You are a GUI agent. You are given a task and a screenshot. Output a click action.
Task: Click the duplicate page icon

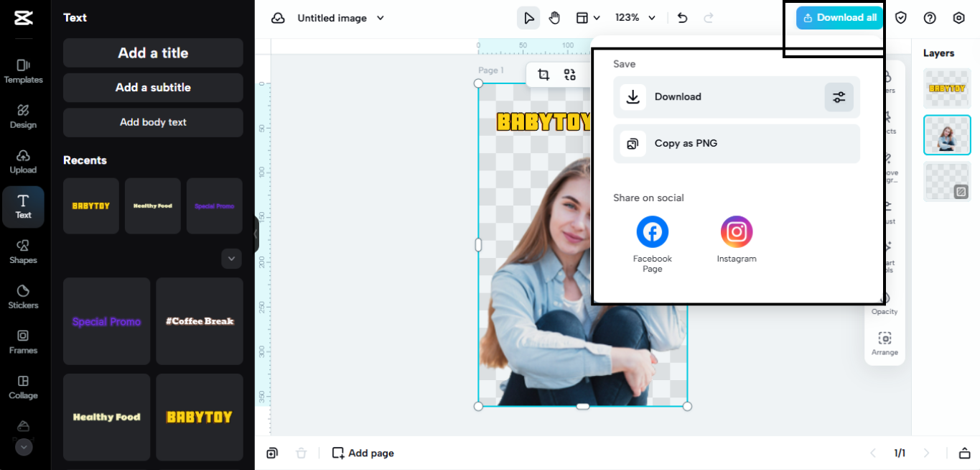point(272,453)
